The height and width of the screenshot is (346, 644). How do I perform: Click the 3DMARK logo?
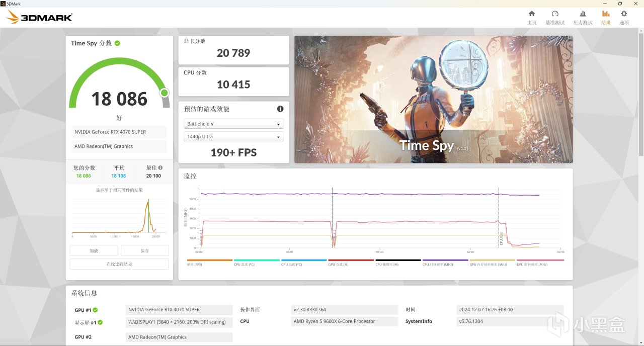coord(39,18)
